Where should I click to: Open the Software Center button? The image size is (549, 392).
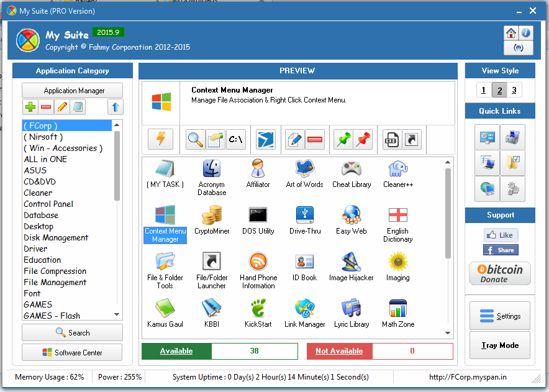pos(72,352)
